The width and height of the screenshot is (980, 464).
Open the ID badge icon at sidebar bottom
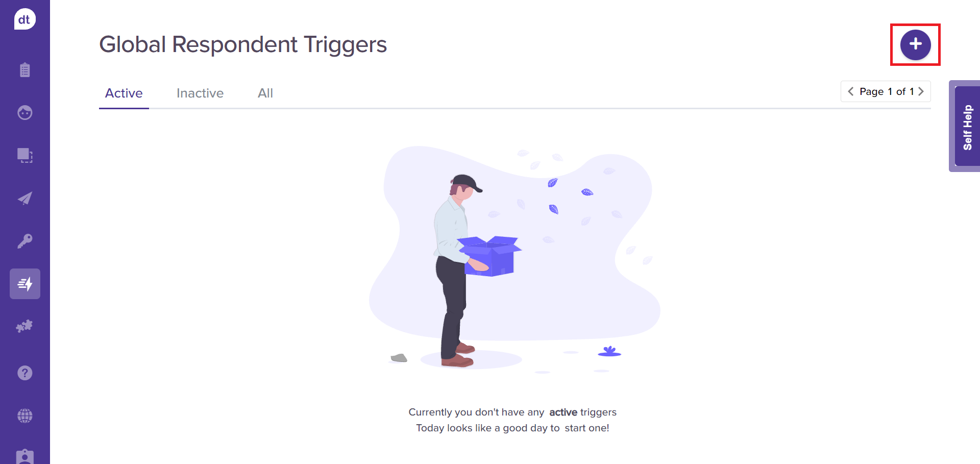[25, 456]
